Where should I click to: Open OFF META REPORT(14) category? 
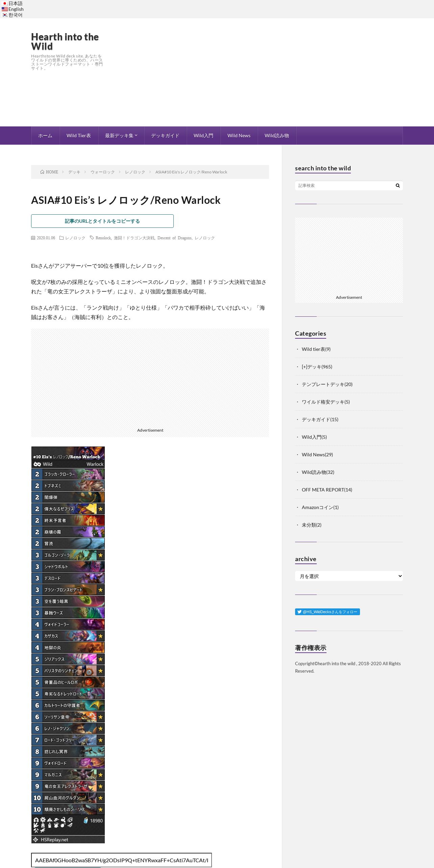click(x=327, y=490)
